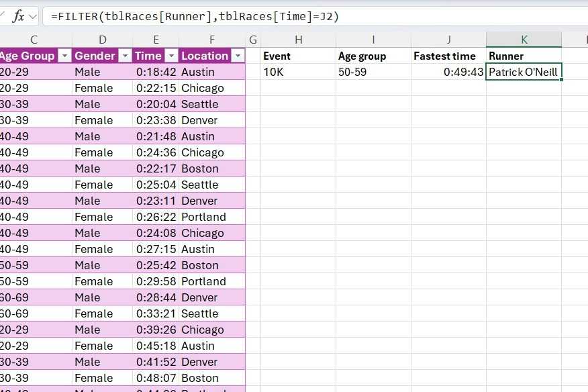Select the fastest time cell "0:49:43"

449,72
